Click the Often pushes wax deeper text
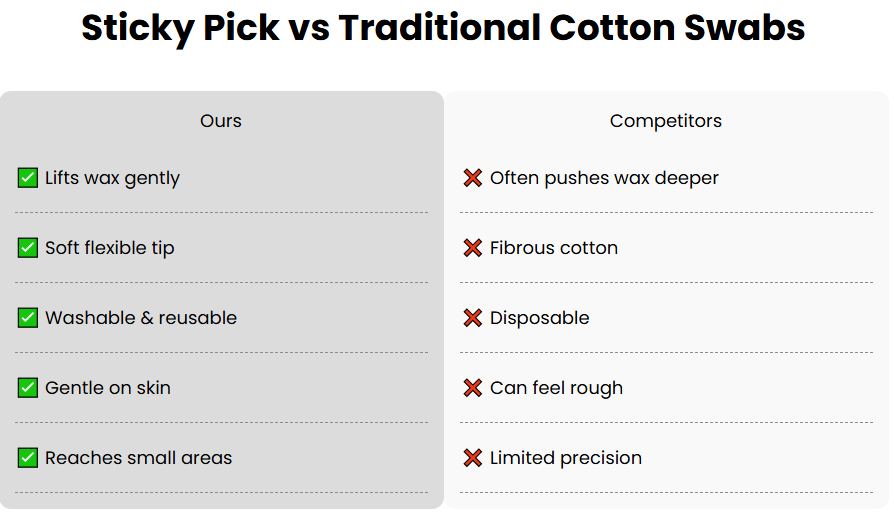The image size is (894, 518). pos(604,178)
